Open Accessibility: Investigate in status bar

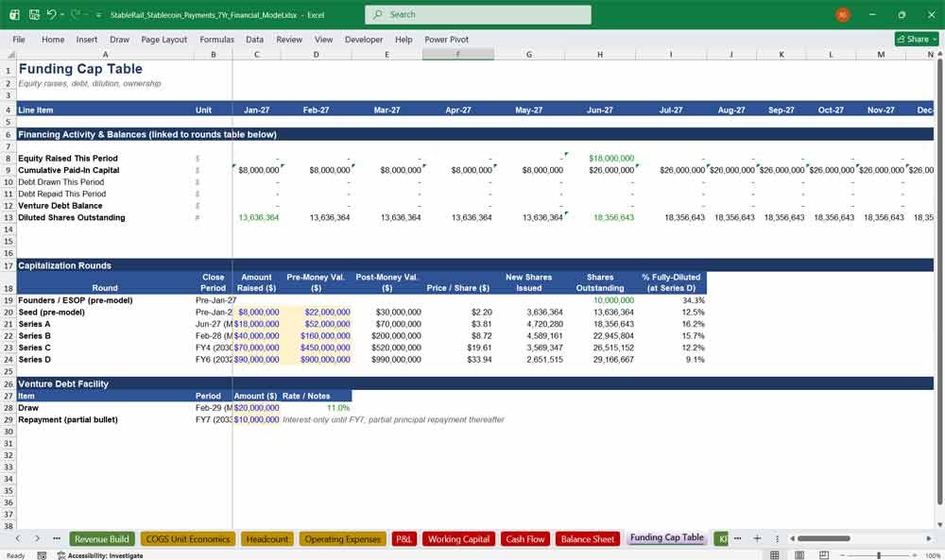[100, 555]
